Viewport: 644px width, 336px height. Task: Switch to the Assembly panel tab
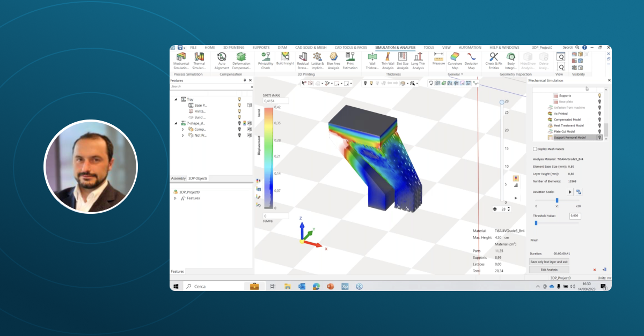pyautogui.click(x=178, y=178)
